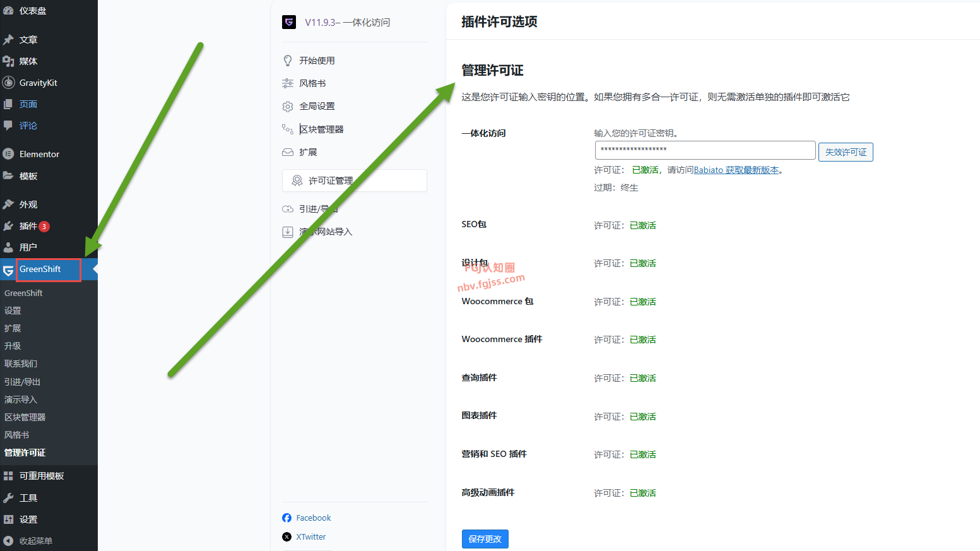Click the GravityKit sidebar icon
980x551 pixels.
pyautogui.click(x=8, y=83)
